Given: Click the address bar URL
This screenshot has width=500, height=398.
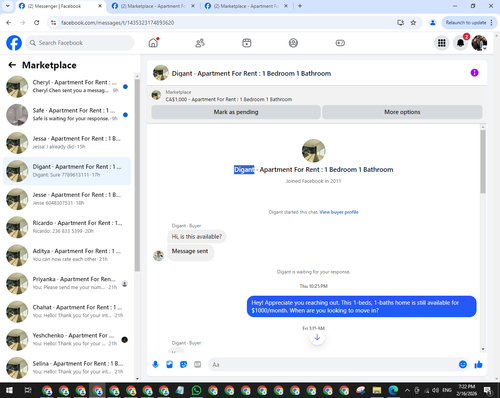Looking at the screenshot, I should click(x=117, y=23).
